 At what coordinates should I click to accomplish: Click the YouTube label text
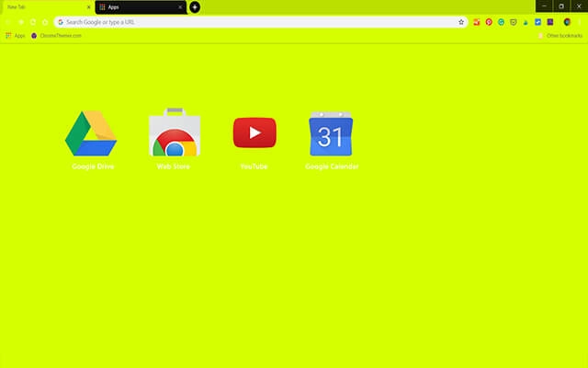(254, 167)
